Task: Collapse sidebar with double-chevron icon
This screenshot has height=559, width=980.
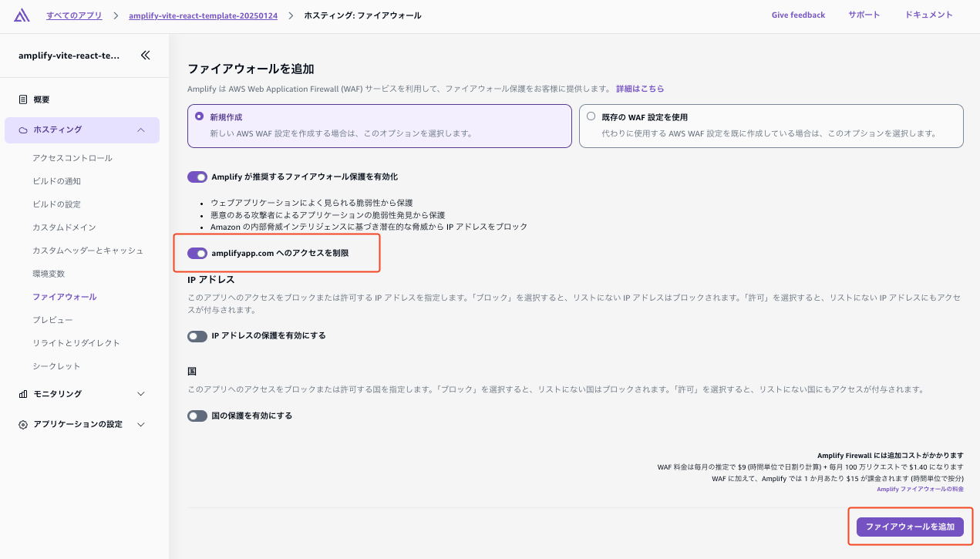Action: coord(145,55)
